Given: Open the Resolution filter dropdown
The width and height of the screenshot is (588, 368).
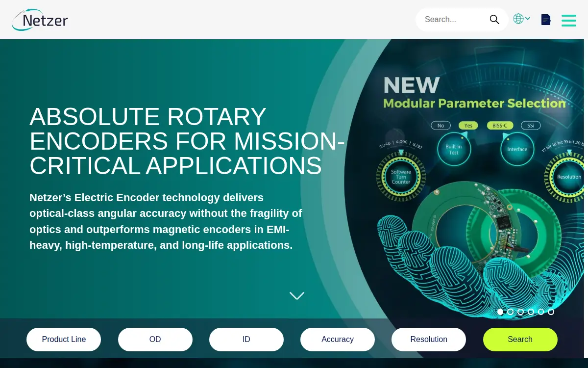Looking at the screenshot, I should pyautogui.click(x=429, y=340).
